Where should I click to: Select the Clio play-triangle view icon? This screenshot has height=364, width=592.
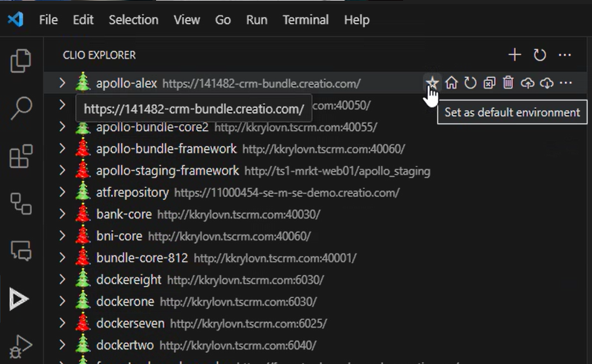(19, 299)
